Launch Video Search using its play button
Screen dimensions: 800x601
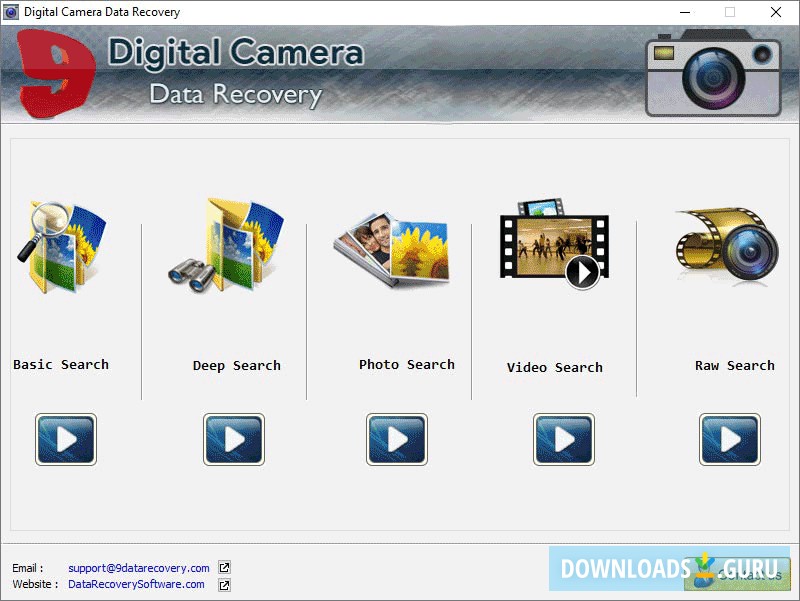[x=564, y=439]
